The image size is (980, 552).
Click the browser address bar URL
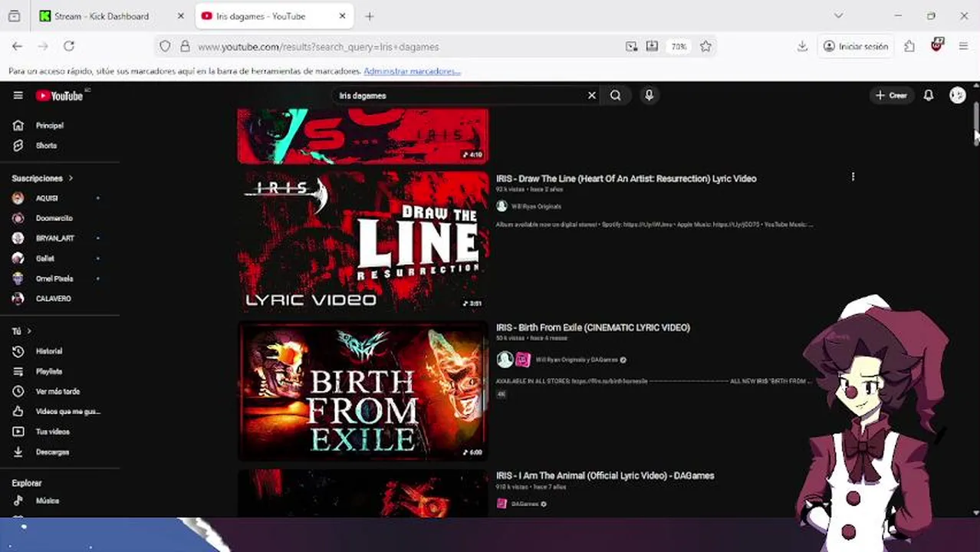tap(318, 47)
